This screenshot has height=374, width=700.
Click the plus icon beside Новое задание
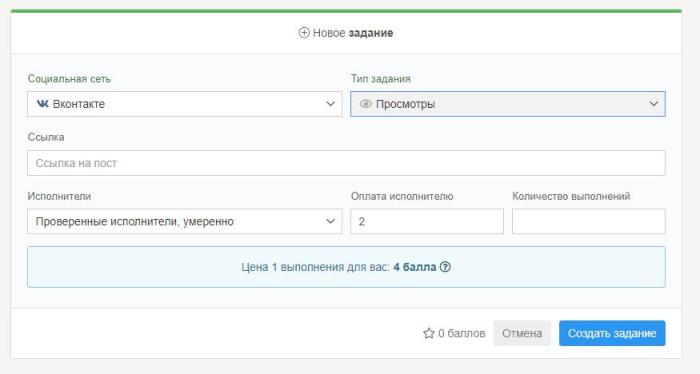tap(304, 33)
